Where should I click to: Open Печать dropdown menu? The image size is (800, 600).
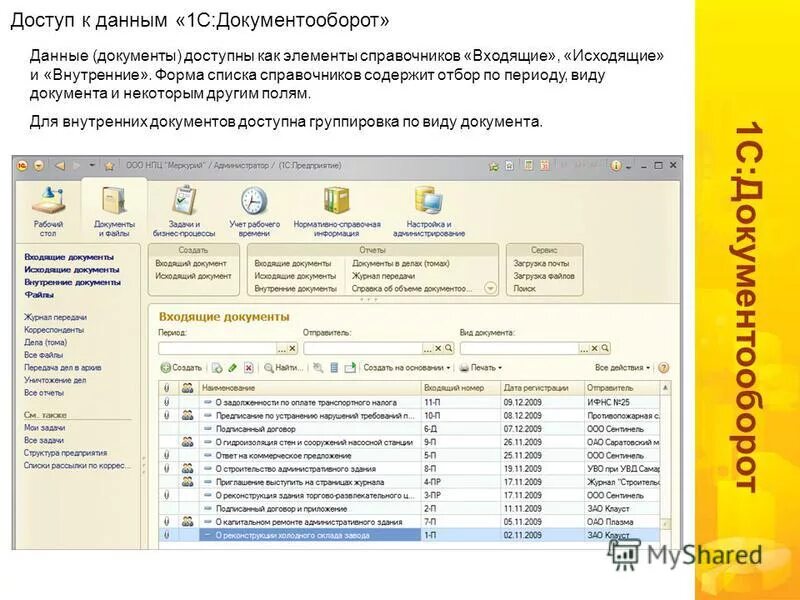coord(481,368)
